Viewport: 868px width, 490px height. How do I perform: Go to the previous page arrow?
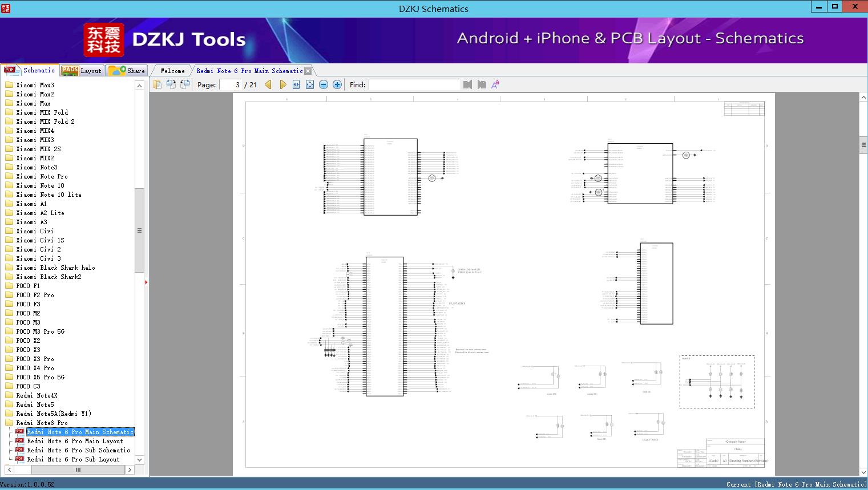click(268, 84)
